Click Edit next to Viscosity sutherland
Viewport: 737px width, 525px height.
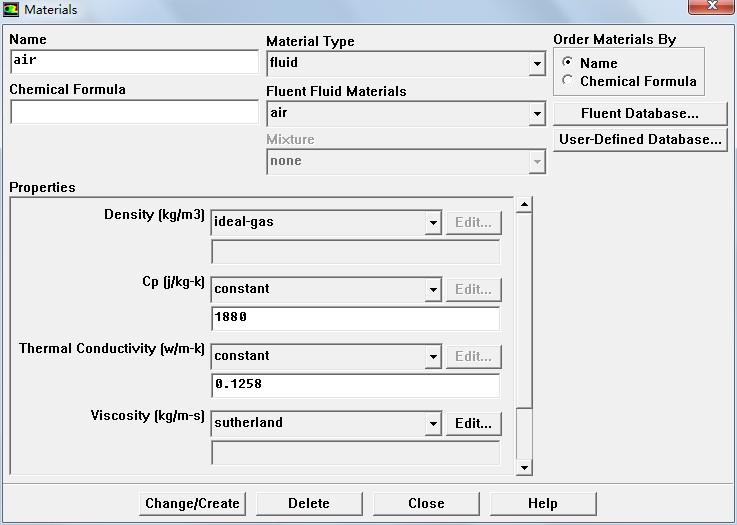pyautogui.click(x=473, y=424)
